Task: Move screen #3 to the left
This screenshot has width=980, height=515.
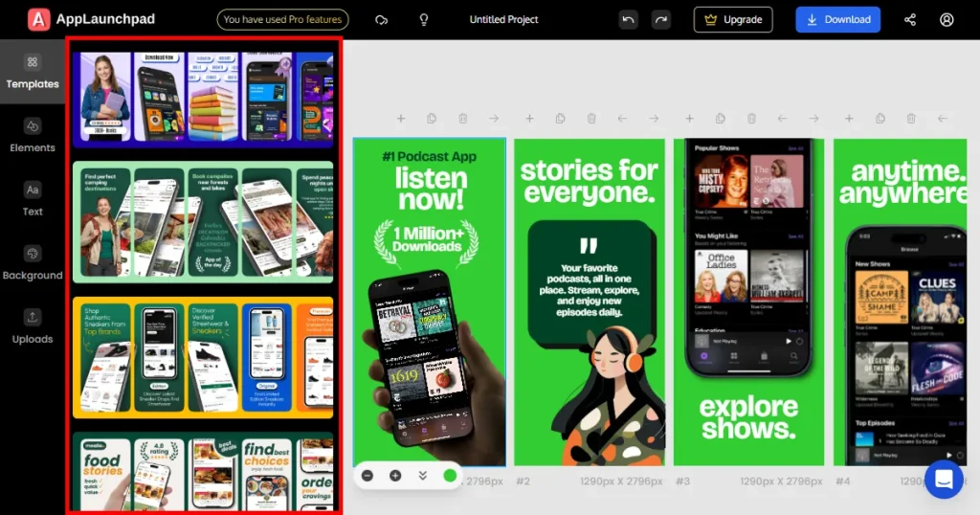Action: click(782, 118)
